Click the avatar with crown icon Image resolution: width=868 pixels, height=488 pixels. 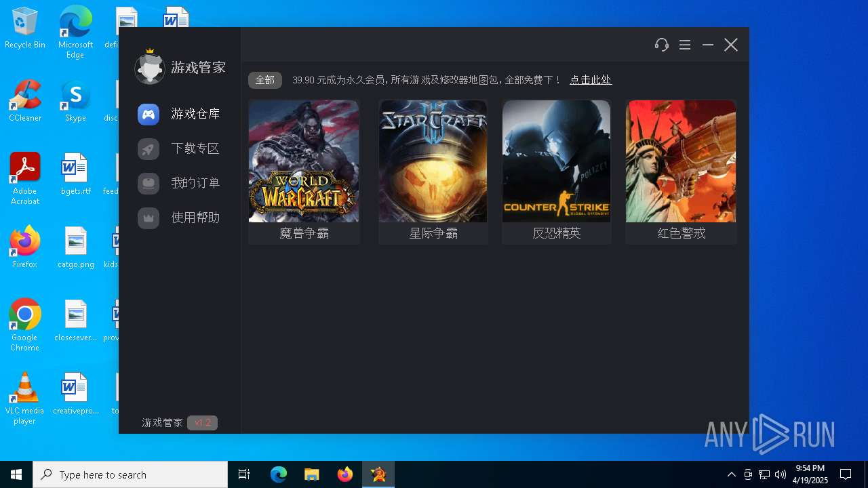click(x=149, y=66)
